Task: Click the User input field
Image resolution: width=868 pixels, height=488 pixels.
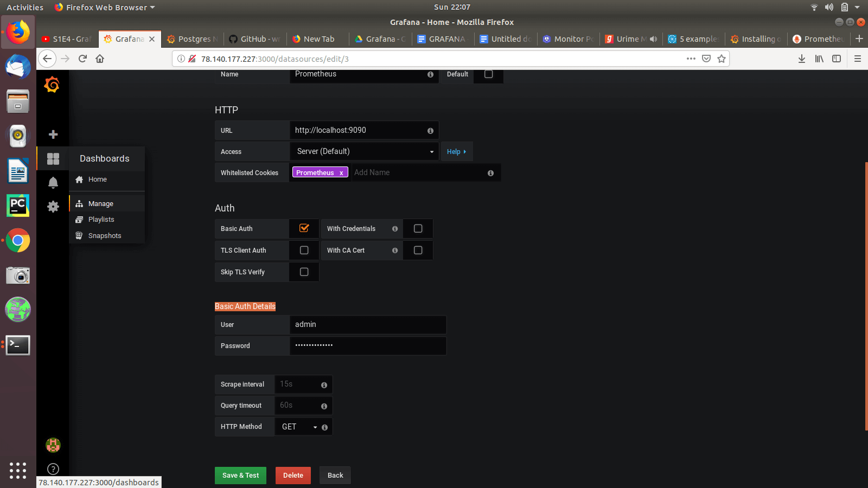Action: pos(368,325)
